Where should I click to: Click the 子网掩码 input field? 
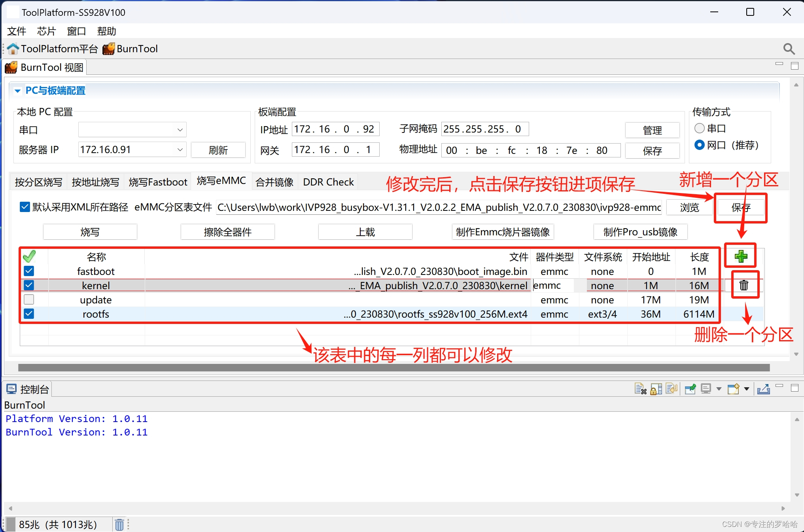tap(485, 129)
